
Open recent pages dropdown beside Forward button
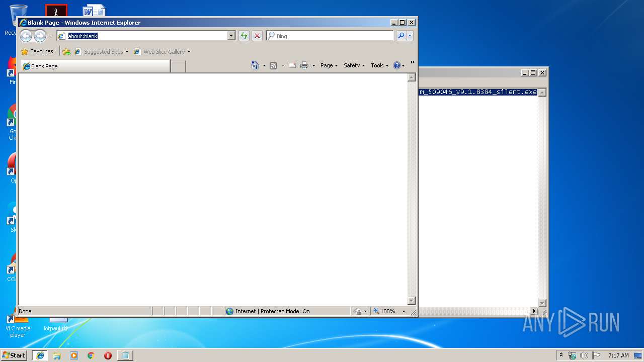[51, 36]
